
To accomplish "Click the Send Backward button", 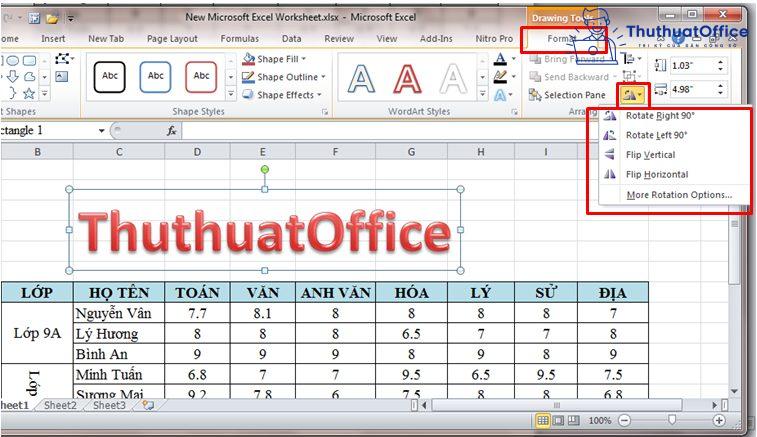I will (x=570, y=77).
